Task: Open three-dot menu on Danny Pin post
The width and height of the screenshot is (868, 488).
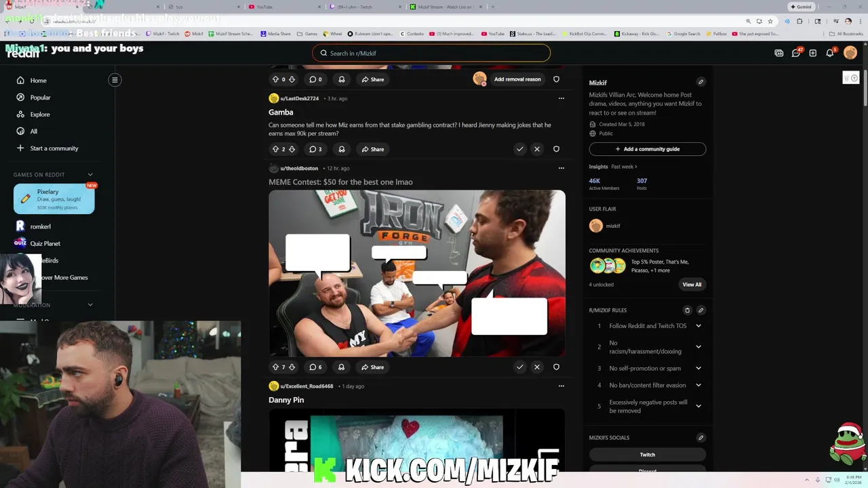Action: click(561, 386)
